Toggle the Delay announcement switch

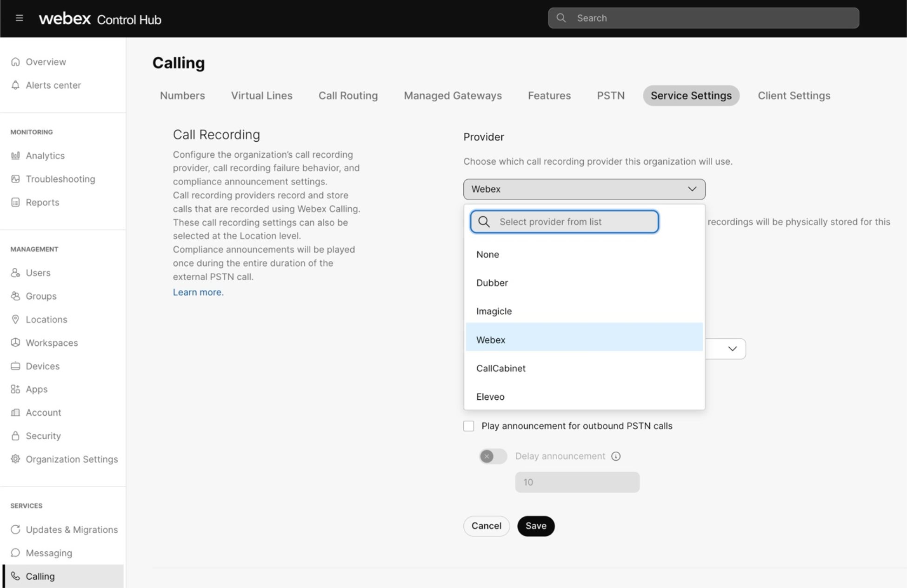coord(493,456)
